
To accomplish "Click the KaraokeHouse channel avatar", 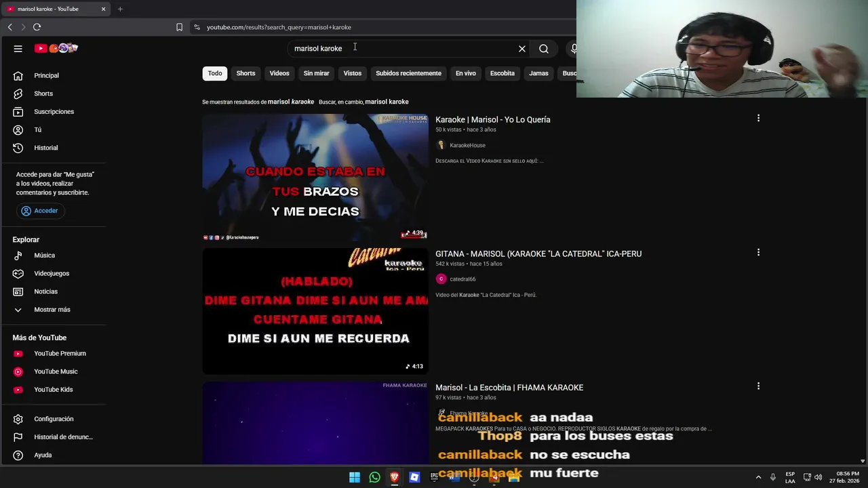I will [441, 145].
